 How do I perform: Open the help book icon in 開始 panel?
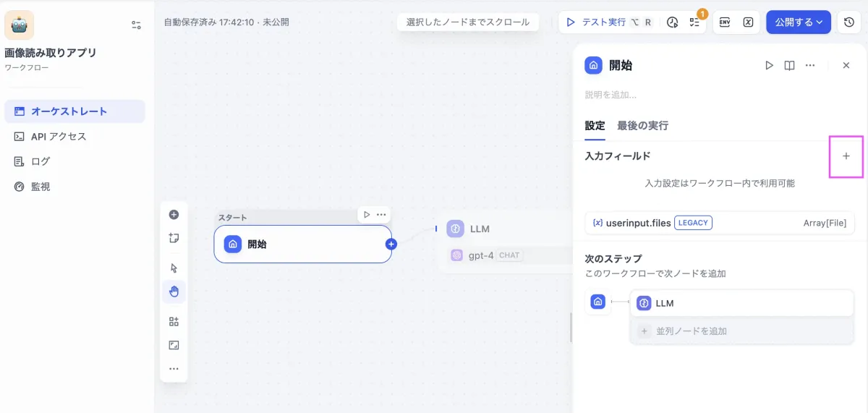790,65
